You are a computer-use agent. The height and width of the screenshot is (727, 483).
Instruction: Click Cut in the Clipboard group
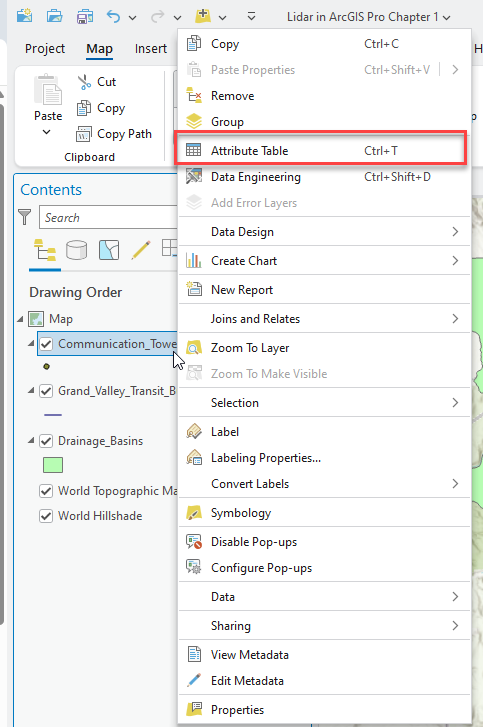tap(96, 82)
